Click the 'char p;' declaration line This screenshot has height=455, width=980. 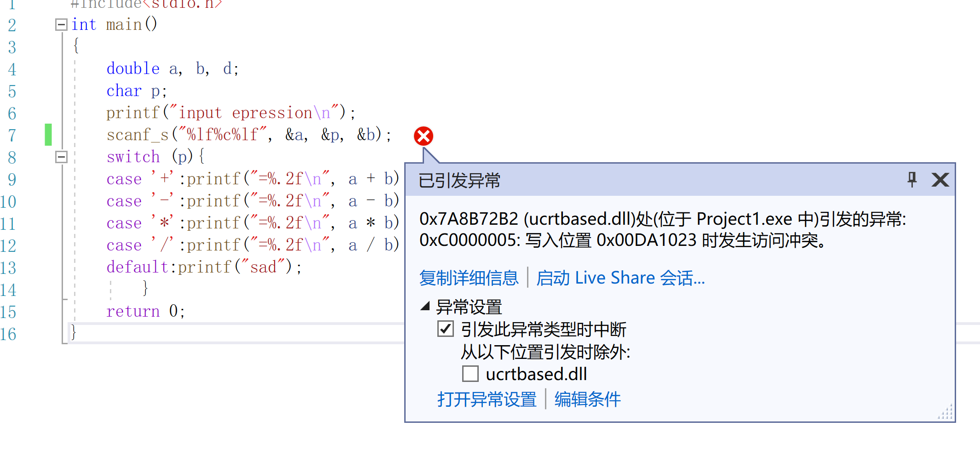click(x=137, y=91)
